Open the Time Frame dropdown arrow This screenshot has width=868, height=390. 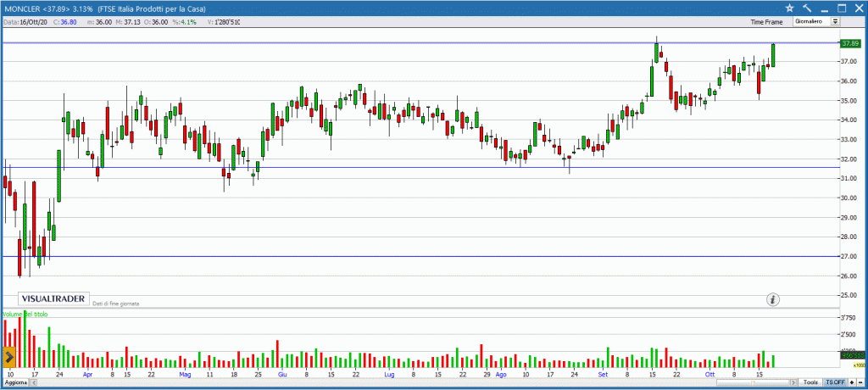[835, 21]
